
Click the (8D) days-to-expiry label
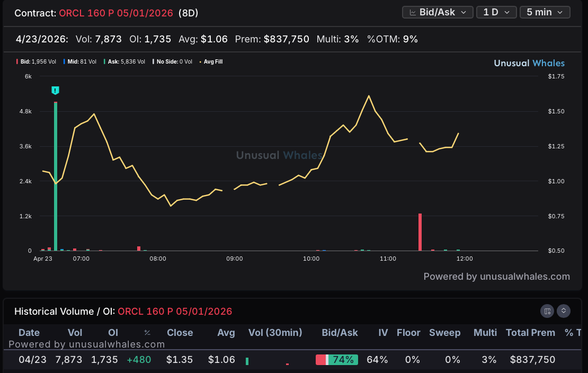click(188, 13)
